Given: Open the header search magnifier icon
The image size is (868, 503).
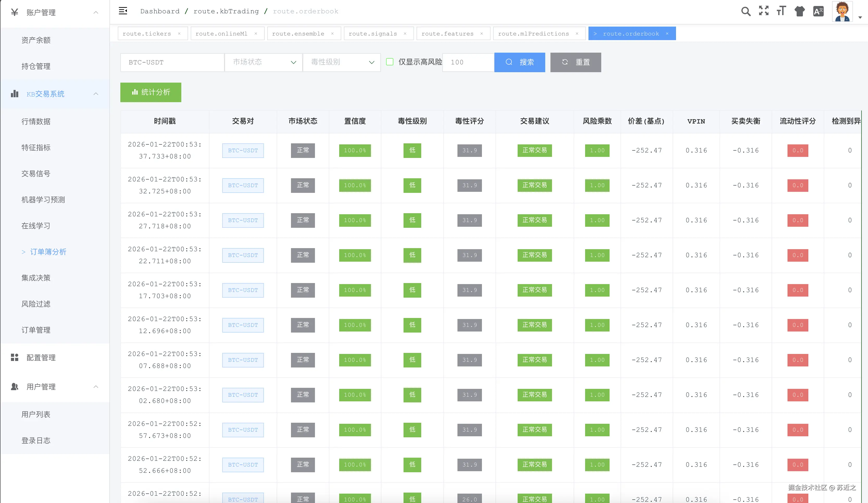Looking at the screenshot, I should click(x=745, y=11).
